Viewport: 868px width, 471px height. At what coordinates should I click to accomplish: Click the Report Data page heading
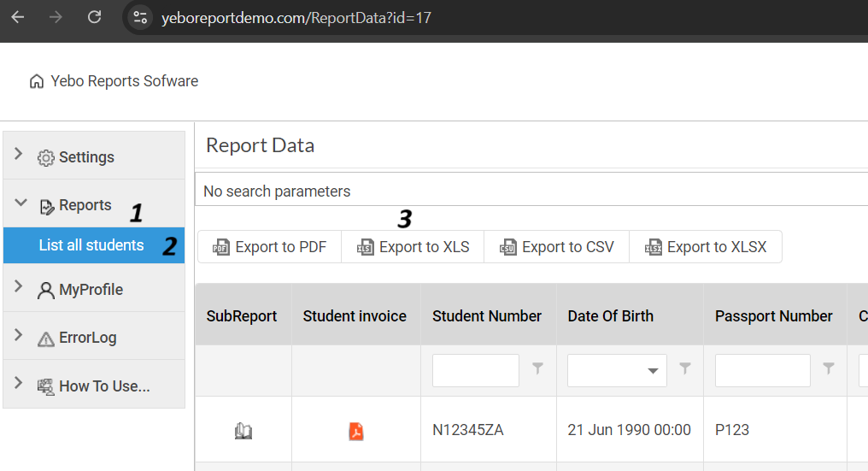(x=261, y=145)
